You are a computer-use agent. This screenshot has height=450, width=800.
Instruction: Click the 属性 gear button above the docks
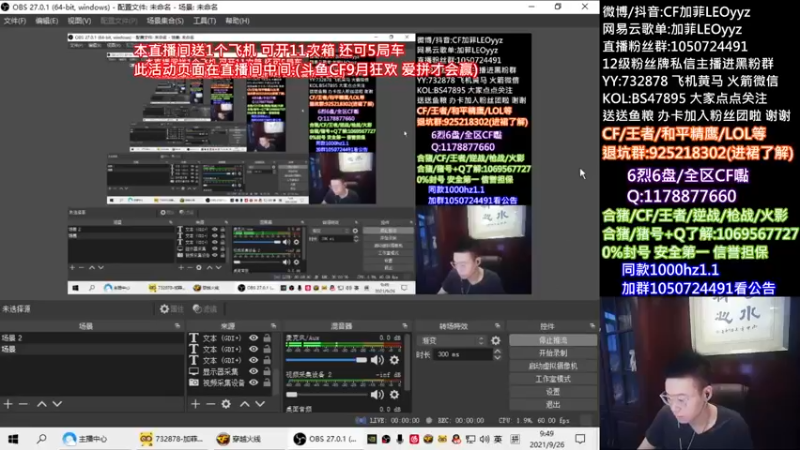[171, 309]
